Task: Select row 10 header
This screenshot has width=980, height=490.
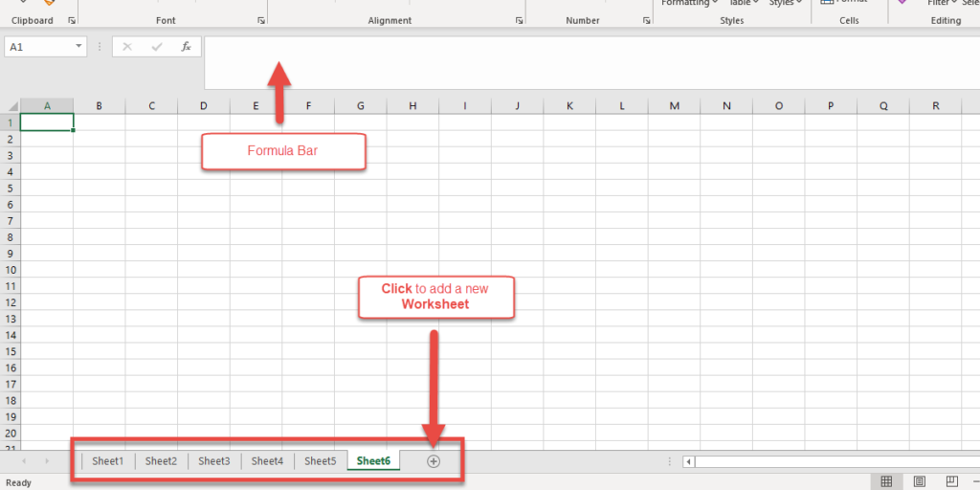Action: (x=10, y=269)
